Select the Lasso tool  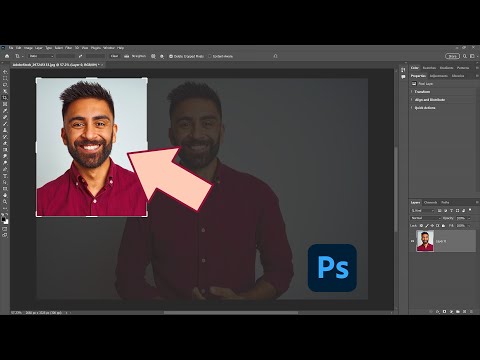5,85
